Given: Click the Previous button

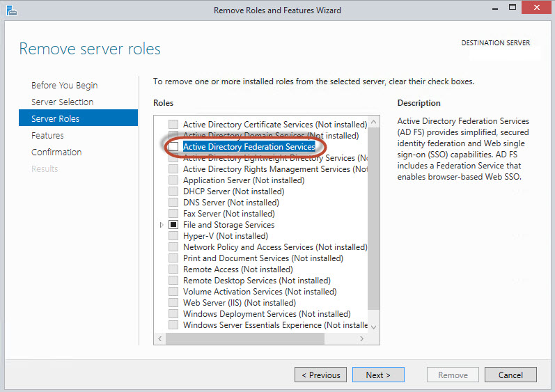Looking at the screenshot, I should 321,375.
